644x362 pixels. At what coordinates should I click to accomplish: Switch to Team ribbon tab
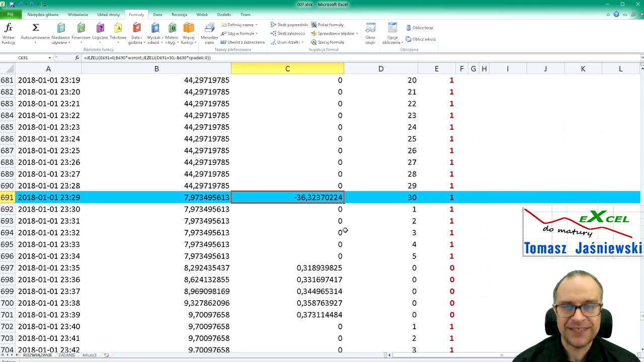(x=246, y=15)
